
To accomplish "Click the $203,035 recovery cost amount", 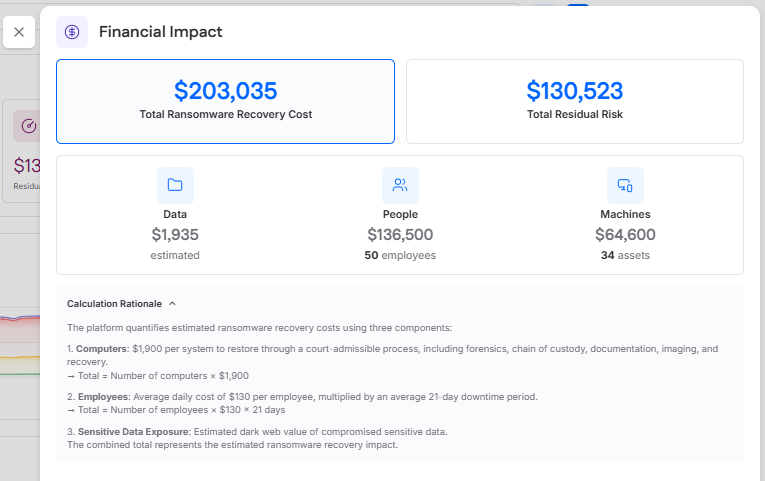I will coord(225,91).
